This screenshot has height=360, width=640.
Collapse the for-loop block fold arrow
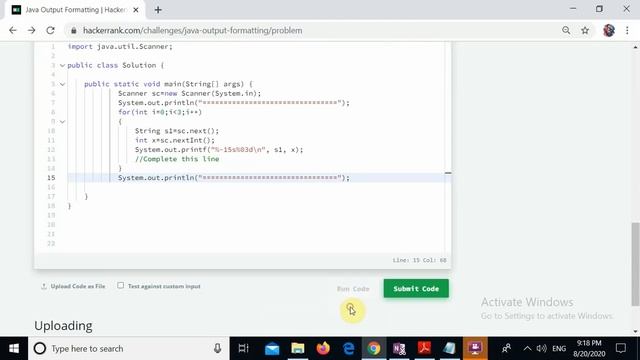pos(62,122)
